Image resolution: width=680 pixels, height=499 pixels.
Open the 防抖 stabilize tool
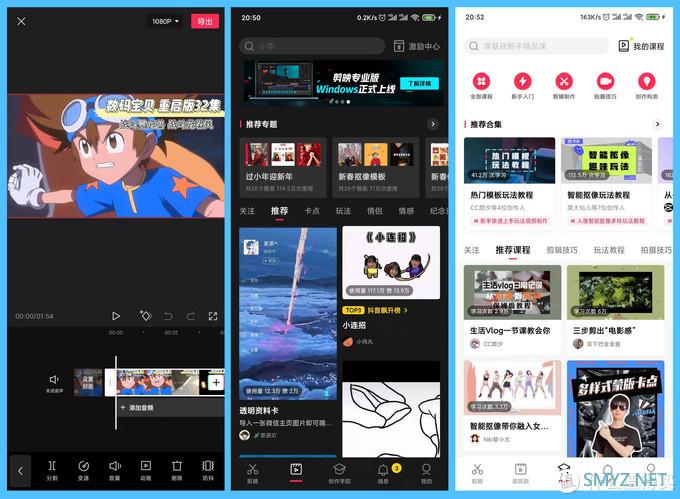pos(208,470)
